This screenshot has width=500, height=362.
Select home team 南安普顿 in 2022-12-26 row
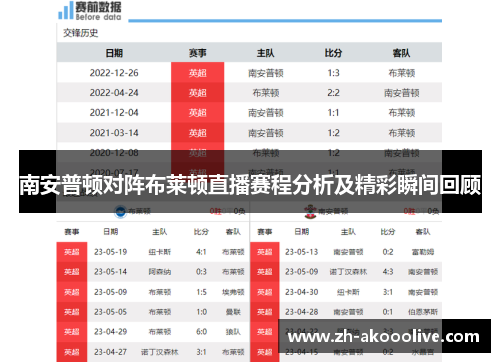pyautogui.click(x=266, y=73)
